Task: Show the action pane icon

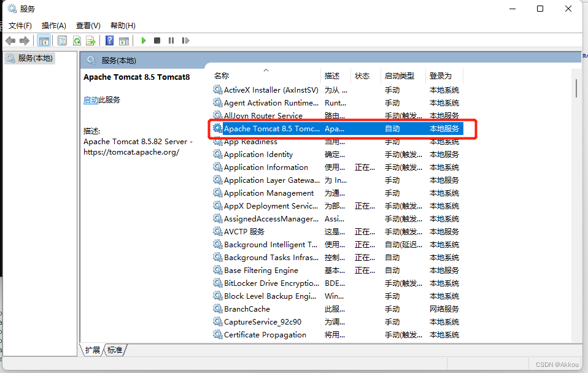Action: [124, 40]
